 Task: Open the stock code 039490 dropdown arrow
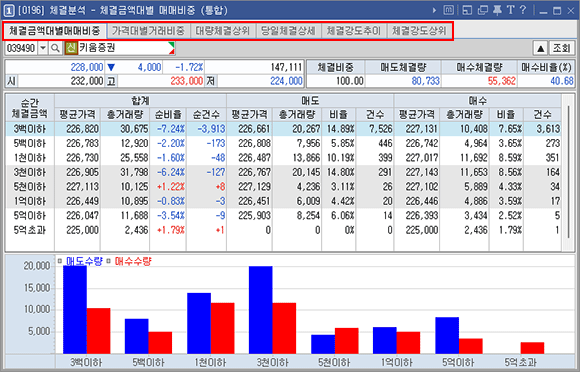[43, 48]
